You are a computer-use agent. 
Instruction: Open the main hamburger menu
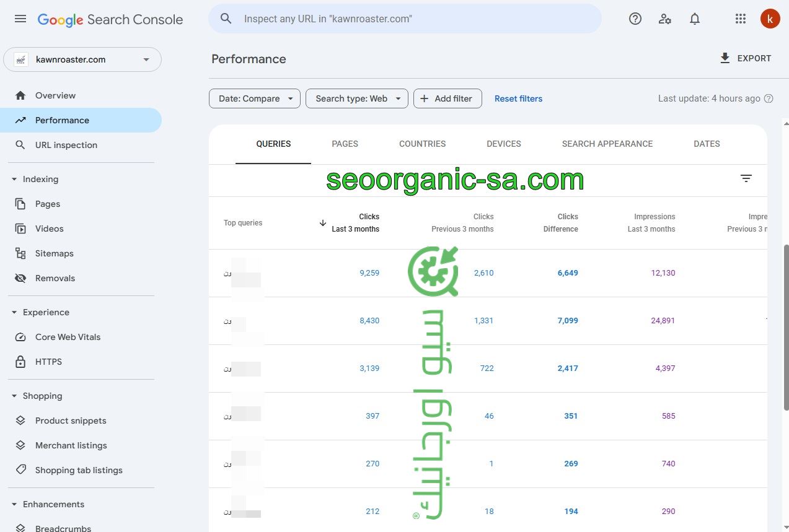pyautogui.click(x=20, y=19)
